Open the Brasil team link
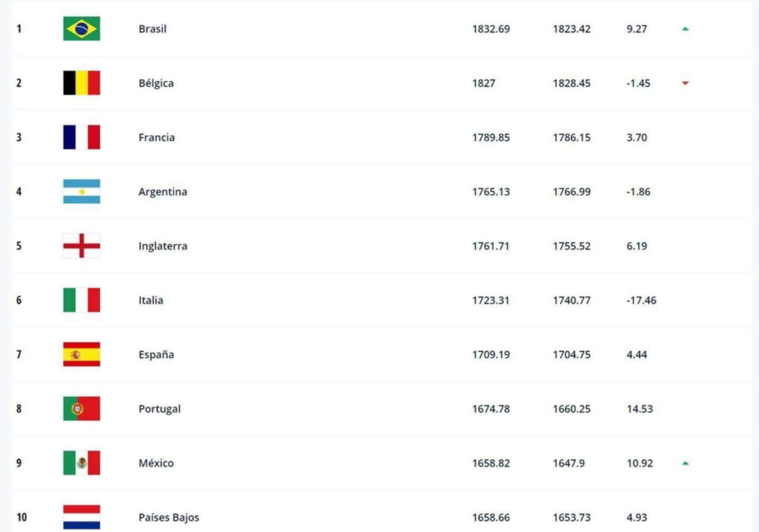The height and width of the screenshot is (532, 759). [x=152, y=29]
